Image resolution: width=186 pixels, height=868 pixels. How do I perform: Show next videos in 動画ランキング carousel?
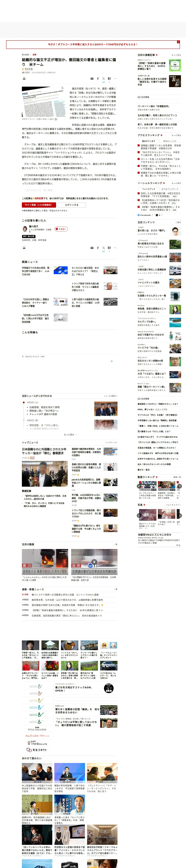point(180,486)
